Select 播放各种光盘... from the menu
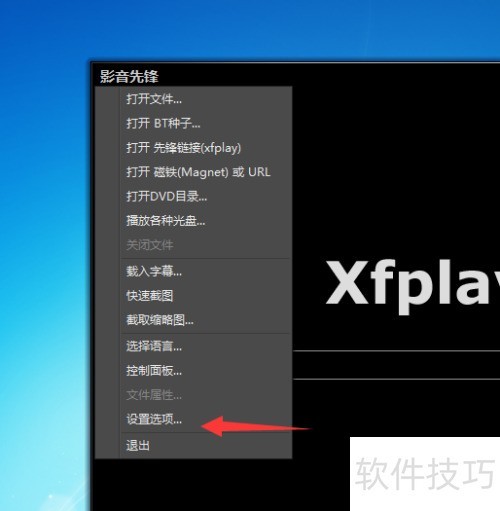The height and width of the screenshot is (511, 500). pyautogui.click(x=194, y=221)
